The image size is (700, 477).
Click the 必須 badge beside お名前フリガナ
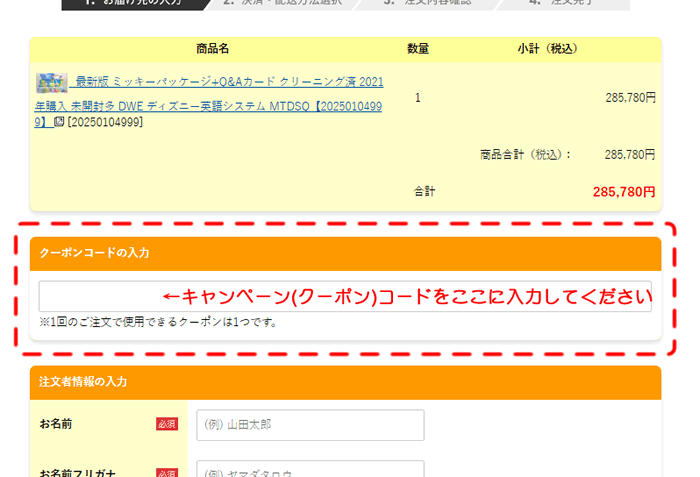pyautogui.click(x=166, y=472)
